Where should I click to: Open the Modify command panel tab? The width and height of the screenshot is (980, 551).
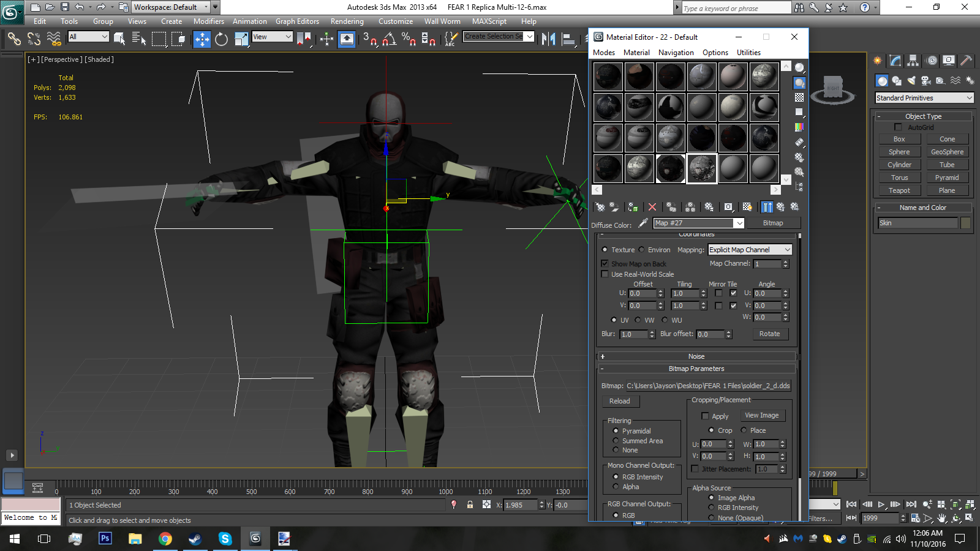pos(895,61)
